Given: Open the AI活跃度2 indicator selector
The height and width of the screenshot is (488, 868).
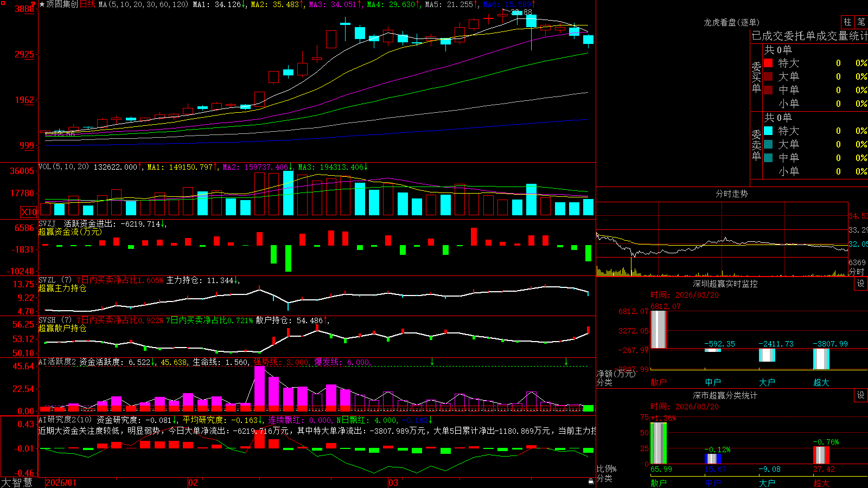Looking at the screenshot, I should point(57,362).
